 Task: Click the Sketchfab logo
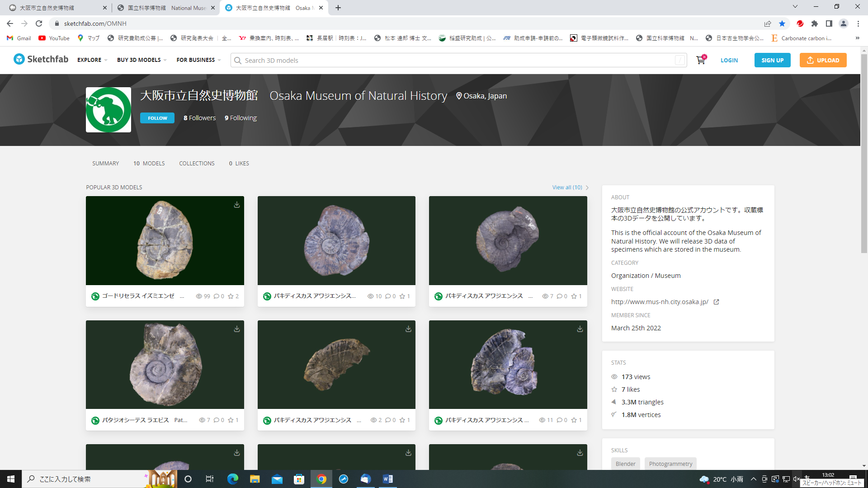41,59
